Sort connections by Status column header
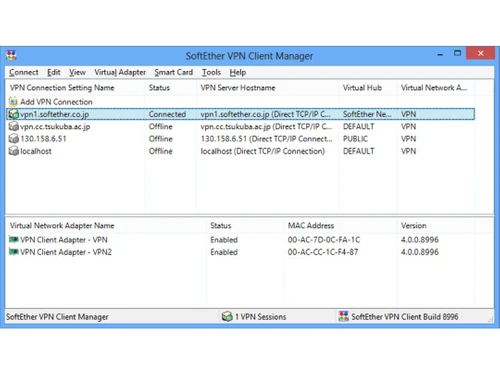500x375 pixels. pyautogui.click(x=171, y=88)
